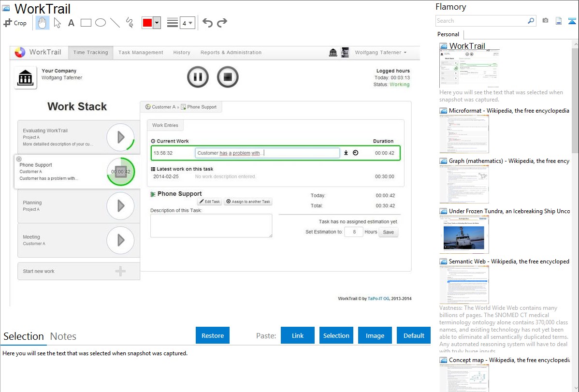
Task: Click the Restore button
Action: click(x=213, y=335)
